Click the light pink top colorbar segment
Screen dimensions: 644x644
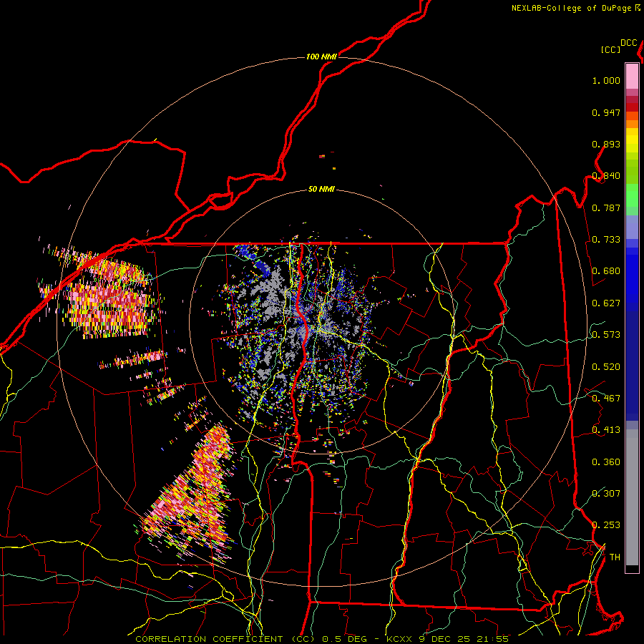click(x=632, y=77)
